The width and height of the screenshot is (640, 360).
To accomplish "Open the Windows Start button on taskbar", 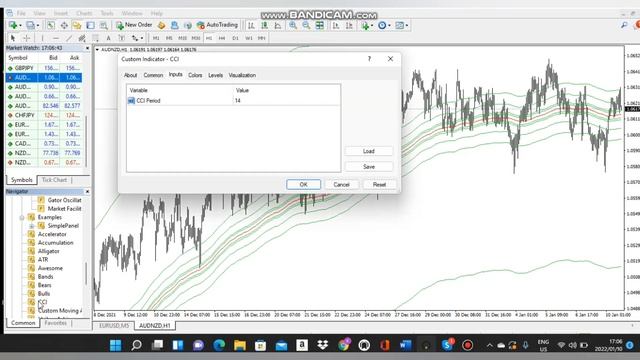I will click(116, 345).
